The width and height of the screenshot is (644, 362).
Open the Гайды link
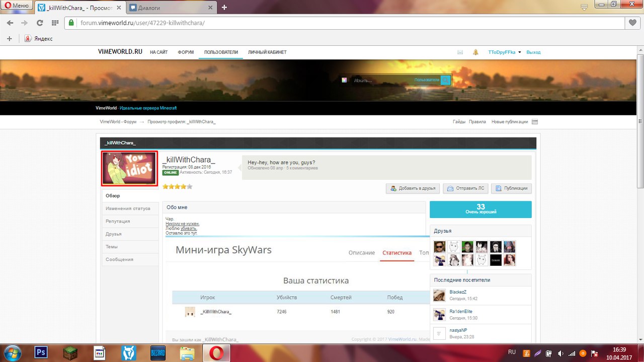click(x=459, y=122)
